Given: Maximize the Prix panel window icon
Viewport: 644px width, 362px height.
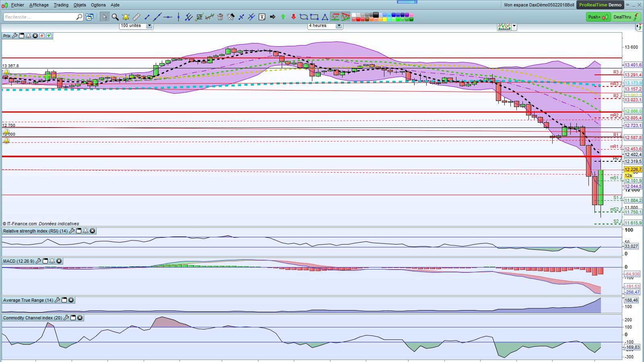Looking at the screenshot, I should click(x=22, y=36).
